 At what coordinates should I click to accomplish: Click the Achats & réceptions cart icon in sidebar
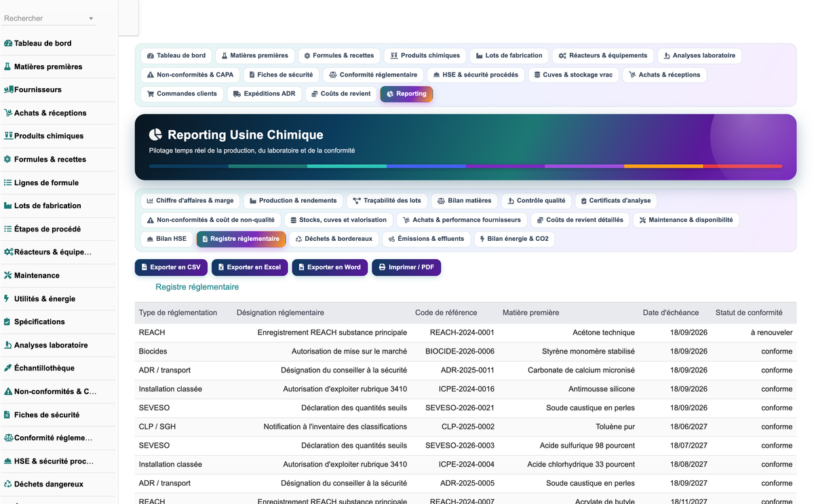pos(8,113)
